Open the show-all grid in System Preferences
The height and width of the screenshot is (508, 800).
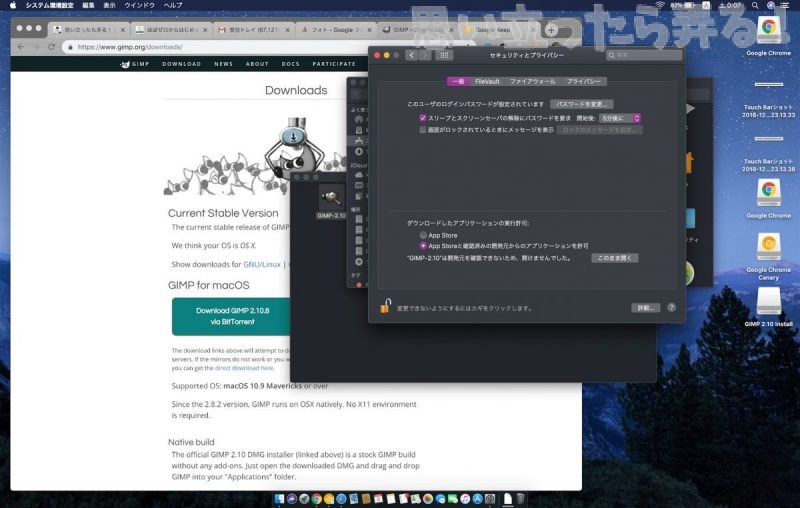coord(445,55)
